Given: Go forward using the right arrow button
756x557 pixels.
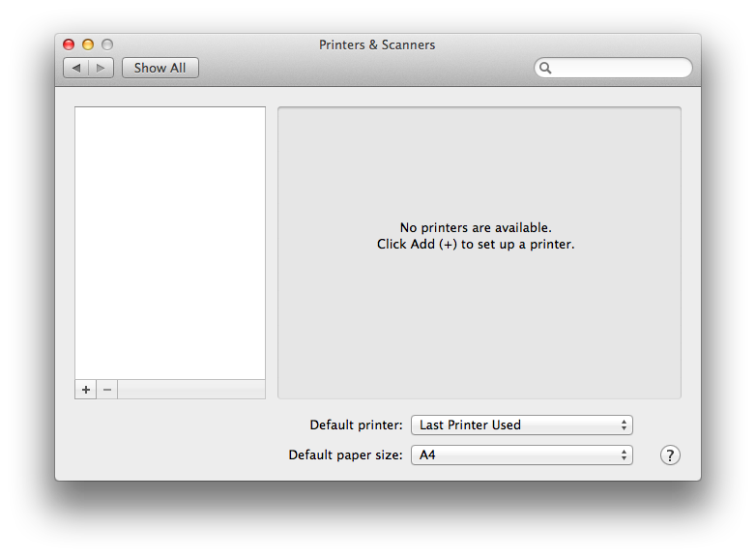Looking at the screenshot, I should 102,68.
